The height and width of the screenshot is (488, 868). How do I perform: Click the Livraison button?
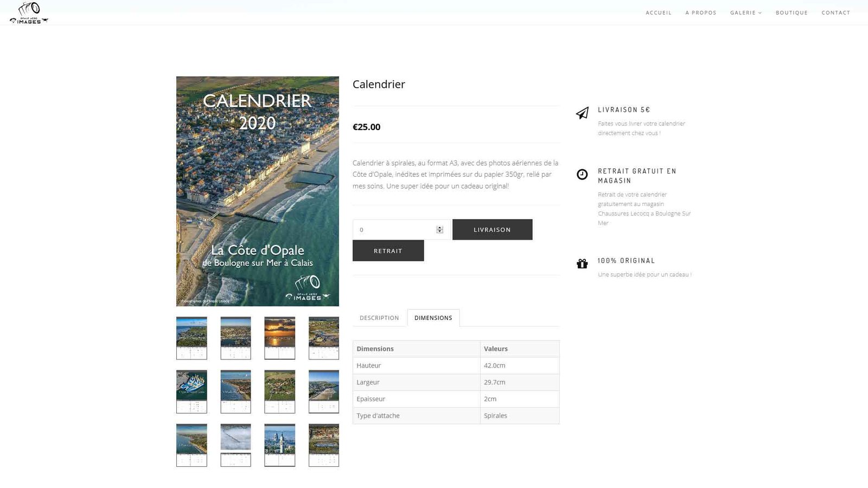[x=492, y=229]
